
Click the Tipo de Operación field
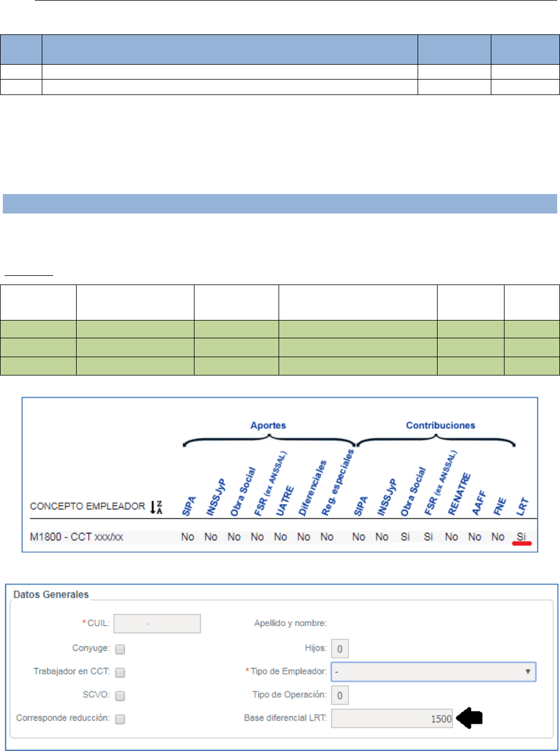tap(340, 695)
